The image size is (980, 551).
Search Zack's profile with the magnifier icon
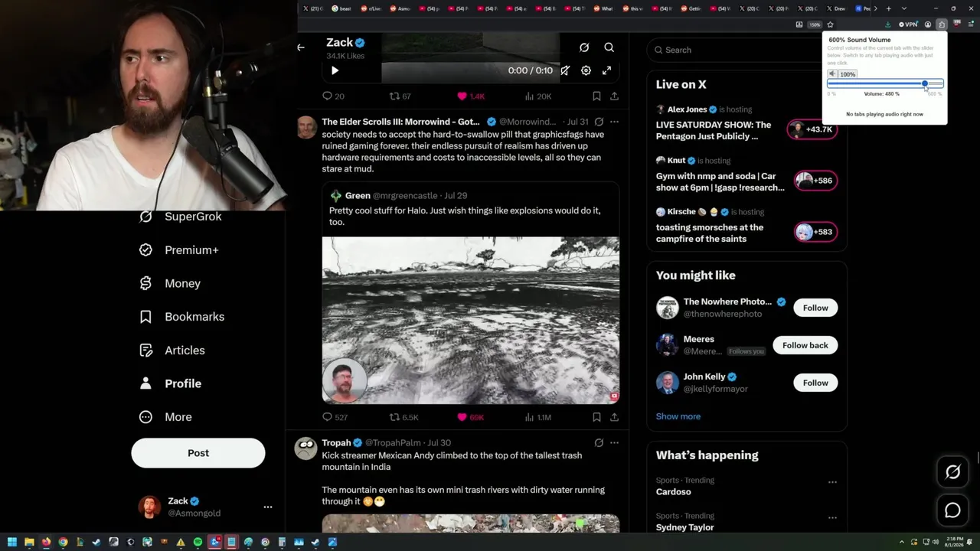tap(609, 47)
